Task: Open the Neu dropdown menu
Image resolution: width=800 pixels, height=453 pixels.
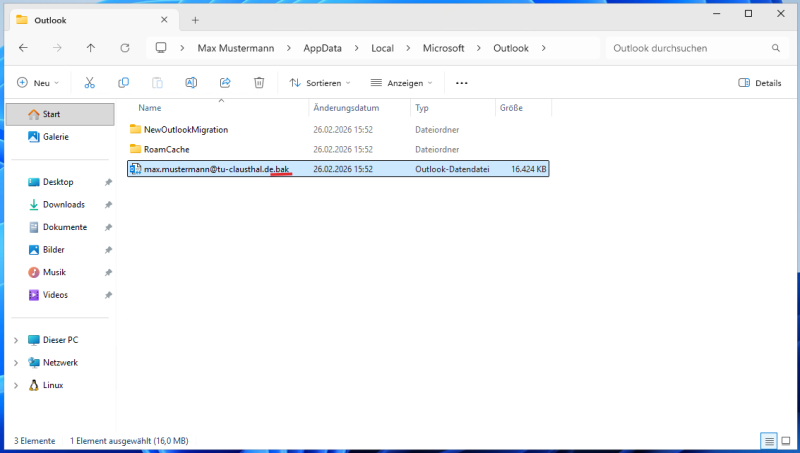Action: pyautogui.click(x=39, y=83)
